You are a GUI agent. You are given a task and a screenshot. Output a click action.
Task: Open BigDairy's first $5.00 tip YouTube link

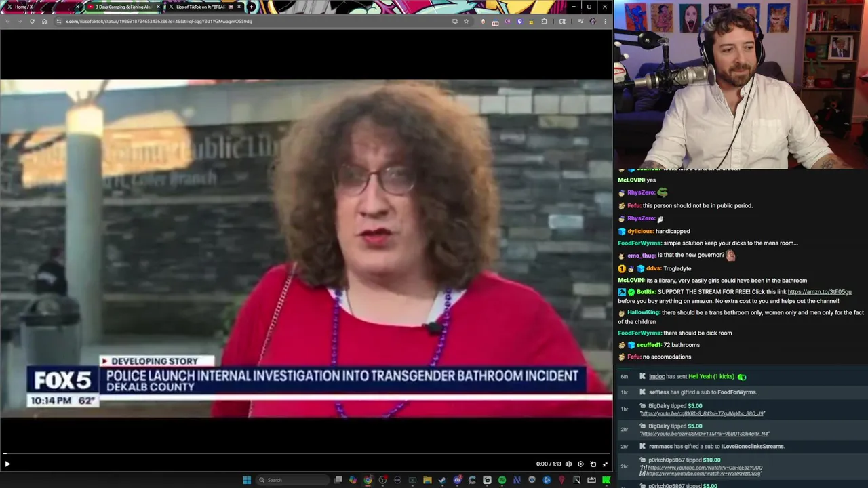click(702, 413)
